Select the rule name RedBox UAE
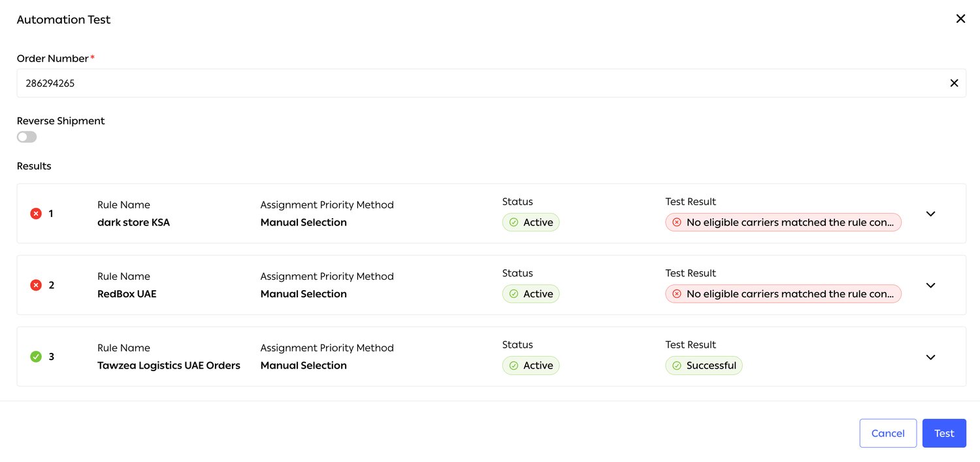 pyautogui.click(x=127, y=294)
